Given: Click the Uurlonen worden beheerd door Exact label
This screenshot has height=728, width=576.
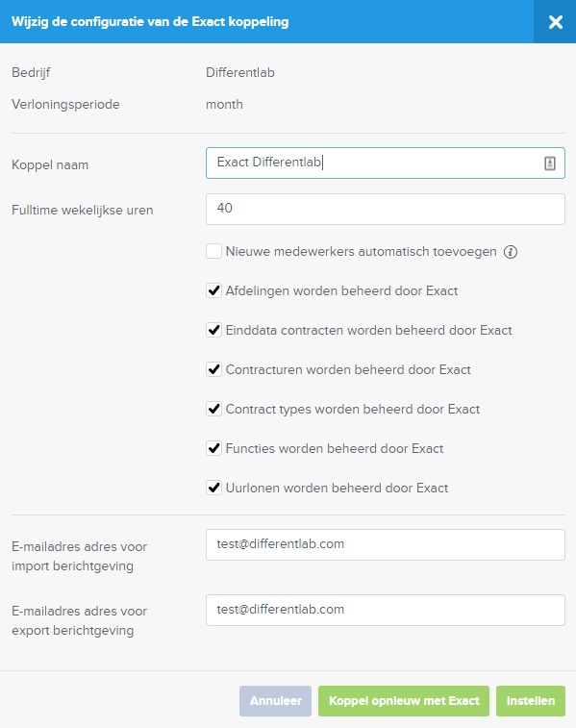Looking at the screenshot, I should (337, 488).
